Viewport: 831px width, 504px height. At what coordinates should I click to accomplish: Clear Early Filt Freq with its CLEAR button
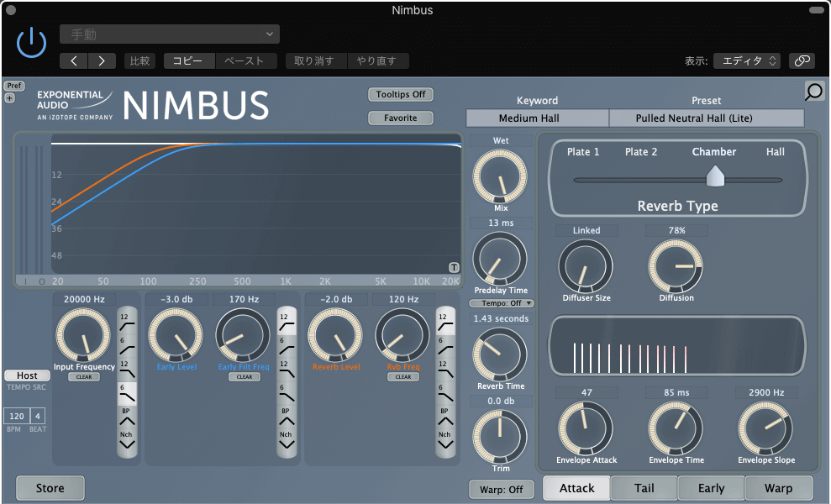[x=245, y=377]
